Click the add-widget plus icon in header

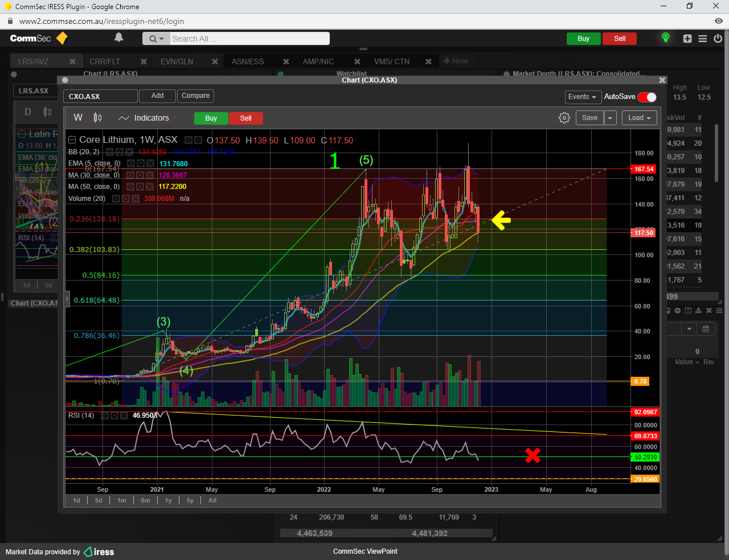tap(687, 39)
